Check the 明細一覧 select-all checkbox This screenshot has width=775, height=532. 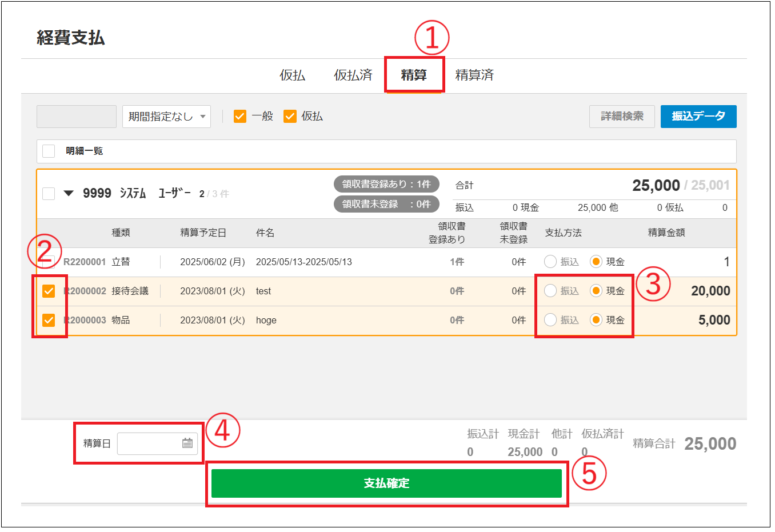pos(49,151)
